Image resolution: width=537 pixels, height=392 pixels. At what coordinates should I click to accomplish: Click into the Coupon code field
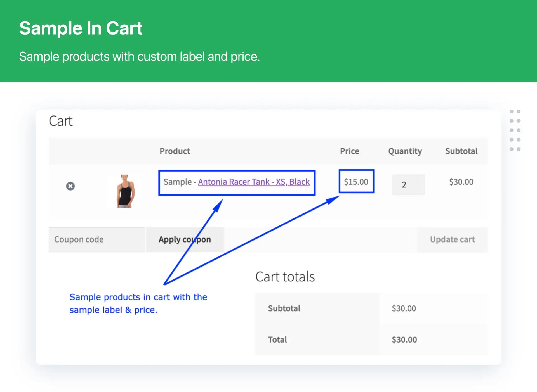97,240
